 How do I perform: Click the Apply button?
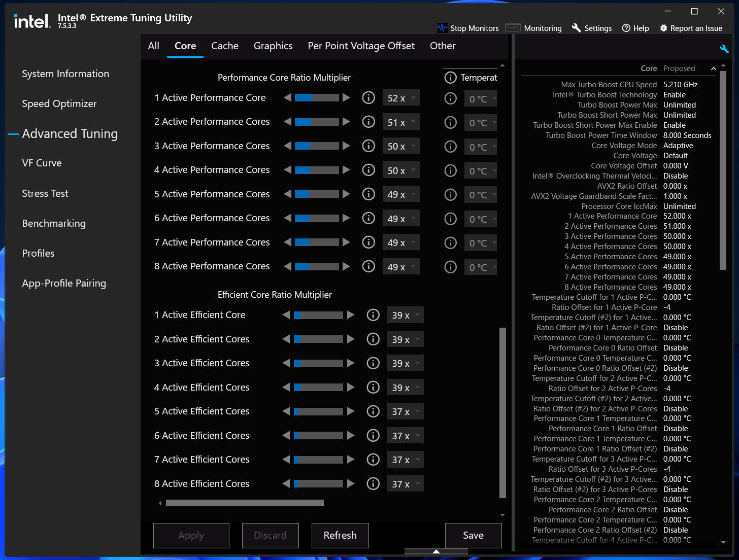(x=191, y=535)
